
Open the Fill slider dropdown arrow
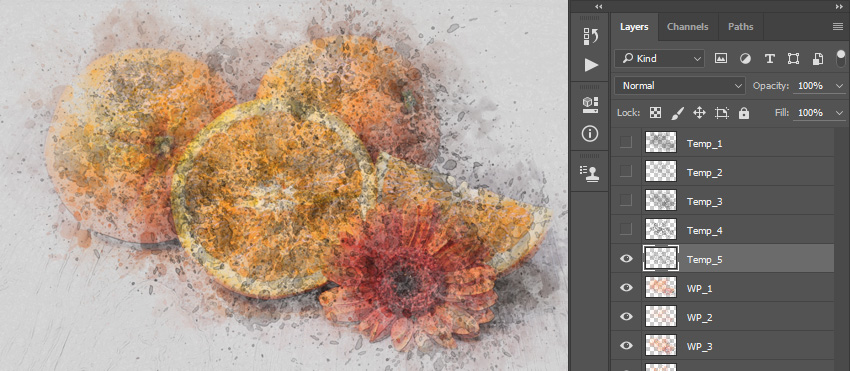(840, 113)
